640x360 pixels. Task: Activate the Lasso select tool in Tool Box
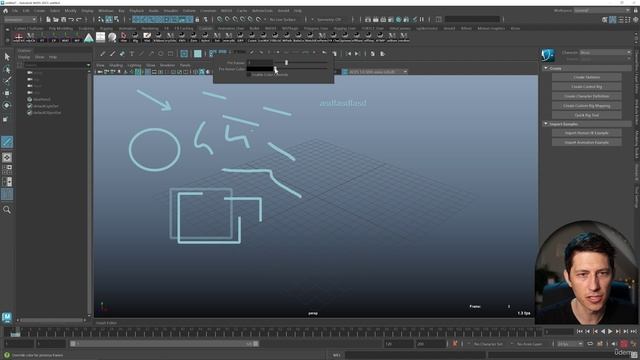7,69
